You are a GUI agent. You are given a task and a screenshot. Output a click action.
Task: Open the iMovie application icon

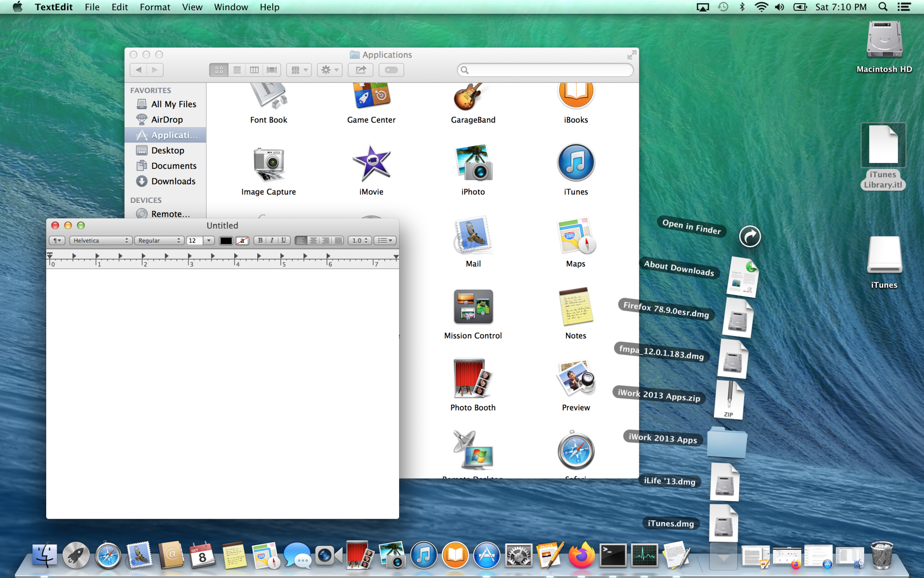click(x=371, y=163)
